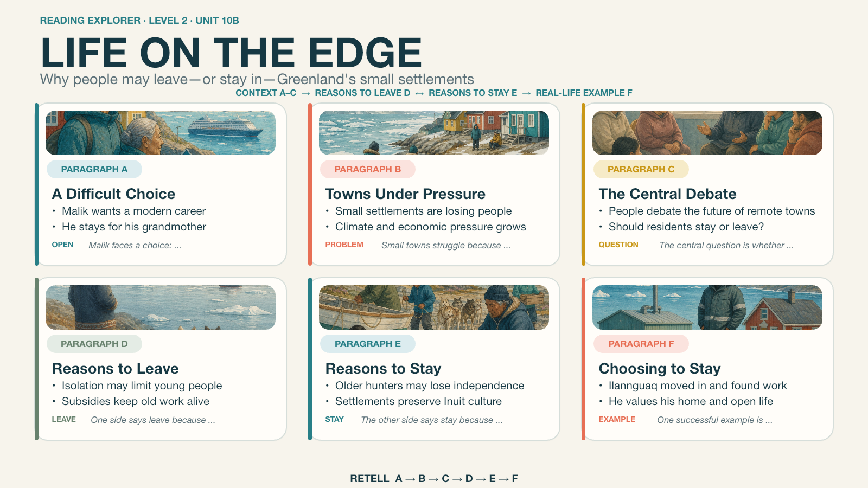The height and width of the screenshot is (488, 868).
Task: Click the 'Reasons to Stay' heading
Action: pyautogui.click(x=383, y=369)
